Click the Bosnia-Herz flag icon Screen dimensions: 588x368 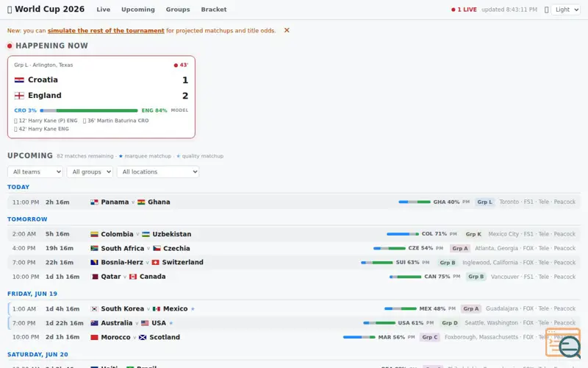coord(94,263)
